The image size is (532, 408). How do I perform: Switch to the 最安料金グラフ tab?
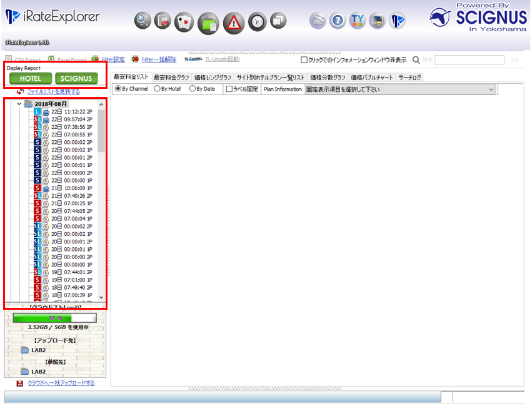171,77
